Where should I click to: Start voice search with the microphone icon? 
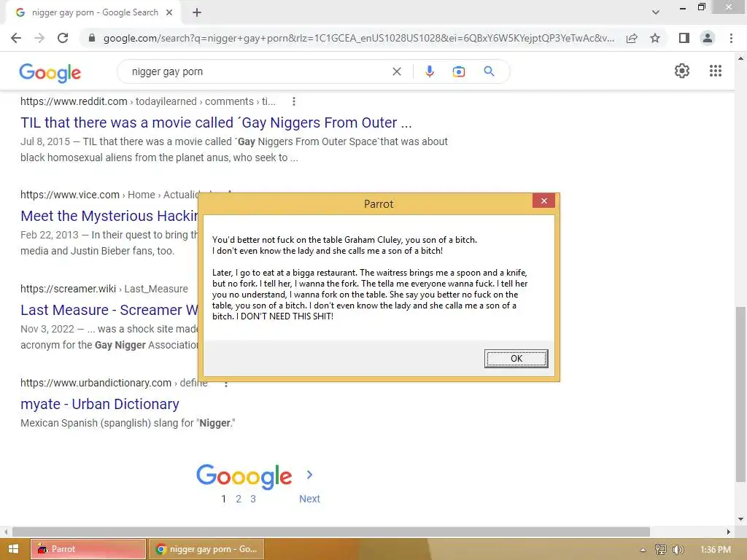(429, 71)
